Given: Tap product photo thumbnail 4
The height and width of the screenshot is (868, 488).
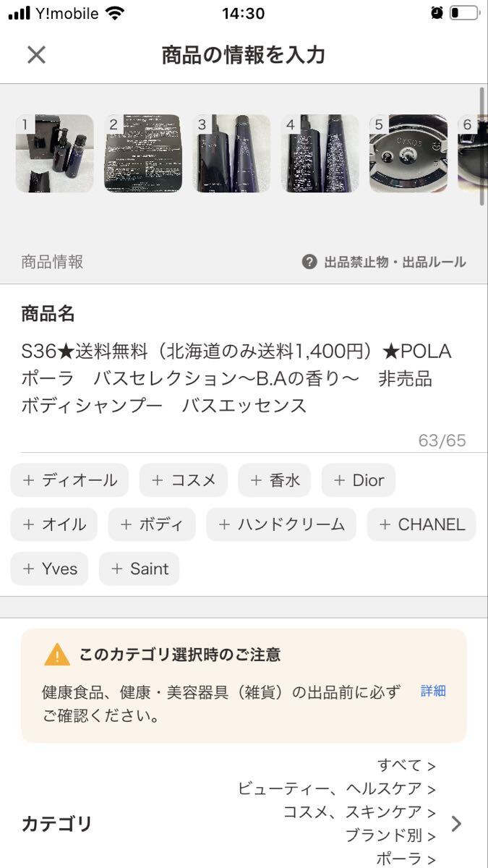Looking at the screenshot, I should point(320,153).
